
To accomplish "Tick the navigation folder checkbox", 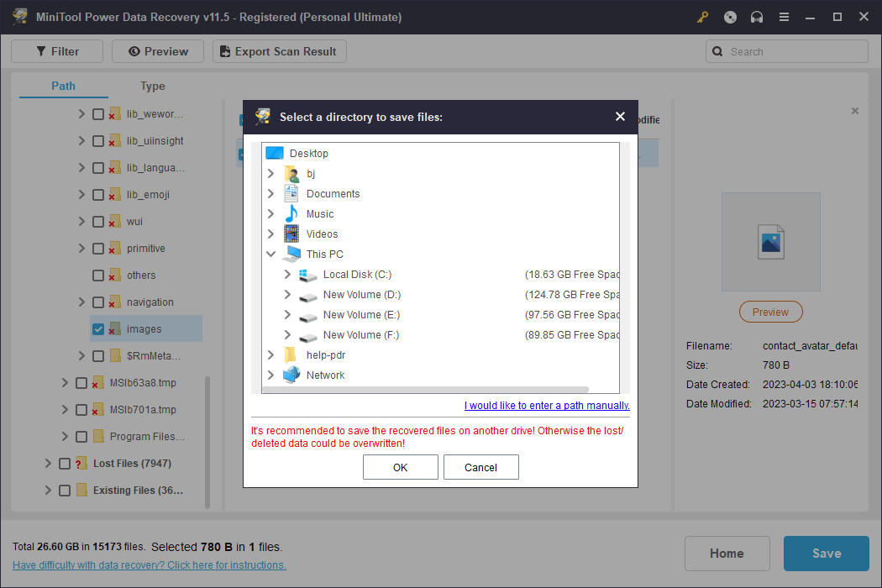I will click(98, 302).
